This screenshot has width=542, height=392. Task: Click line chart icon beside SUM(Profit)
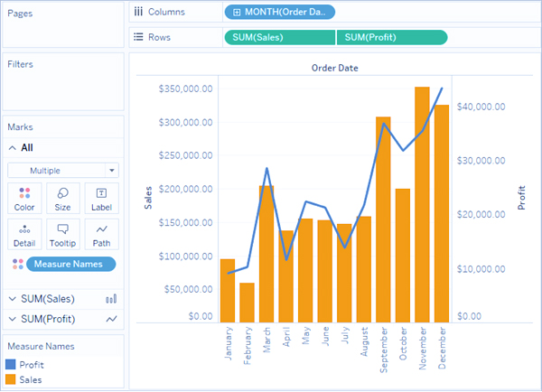pyautogui.click(x=111, y=319)
